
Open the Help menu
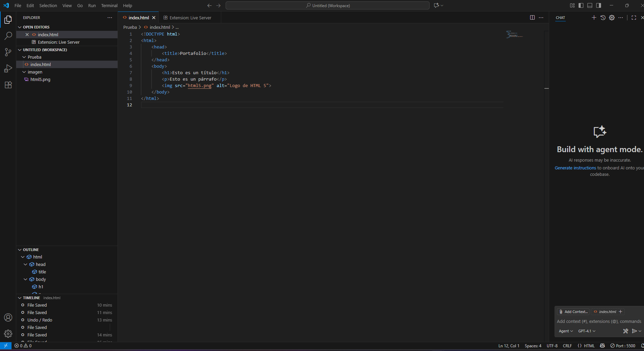[x=127, y=5]
